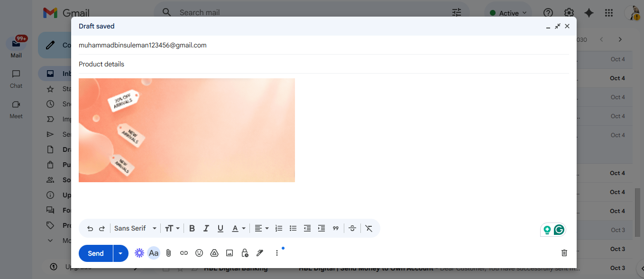Image resolution: width=644 pixels, height=279 pixels.
Task: Discard the draft with trash icon
Action: tap(564, 253)
